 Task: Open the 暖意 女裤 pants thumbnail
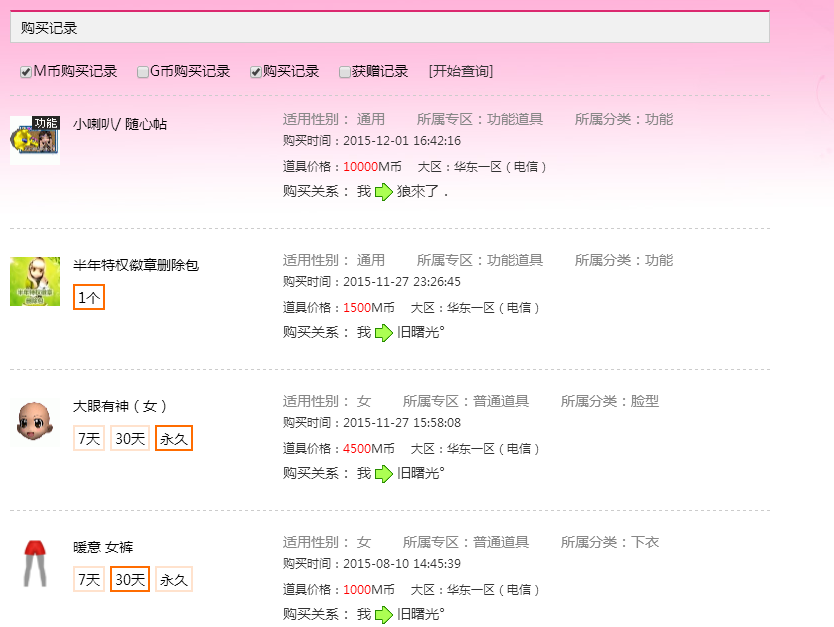coord(35,564)
